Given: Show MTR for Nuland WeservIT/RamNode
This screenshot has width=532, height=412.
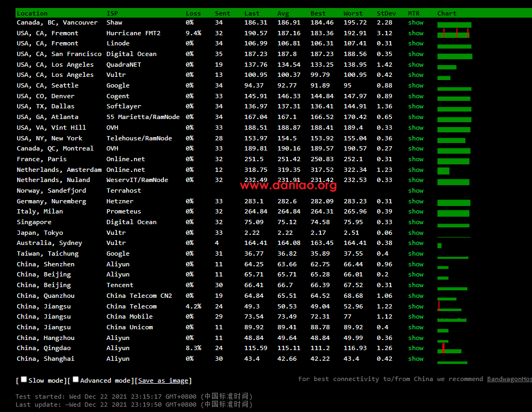Looking at the screenshot, I should point(416,180).
